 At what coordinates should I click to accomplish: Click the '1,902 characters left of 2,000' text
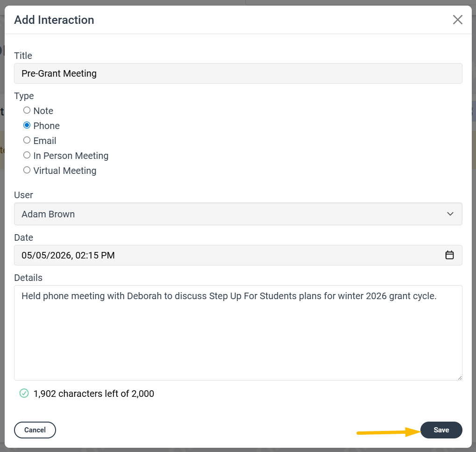[x=93, y=394]
